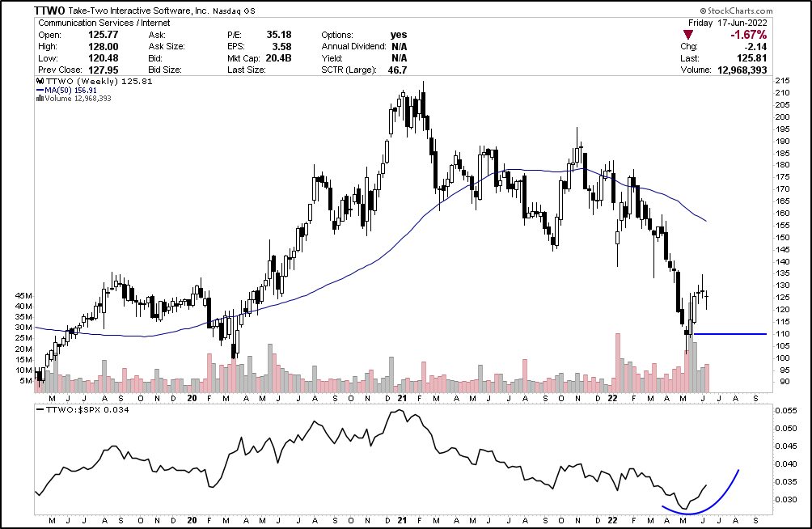Viewport: 812px width, 529px height.
Task: Click the '21' year label under price panel
Action: click(x=403, y=399)
